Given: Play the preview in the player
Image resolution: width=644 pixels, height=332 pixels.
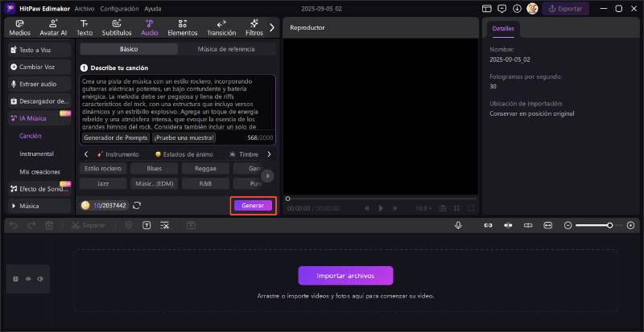Looking at the screenshot, I should pos(381,208).
